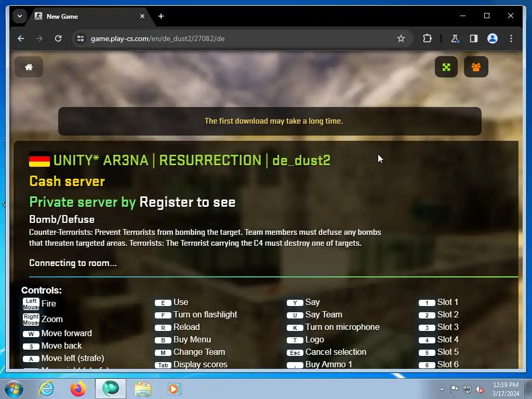Click the 'Cancel selection' control entry

326,352
